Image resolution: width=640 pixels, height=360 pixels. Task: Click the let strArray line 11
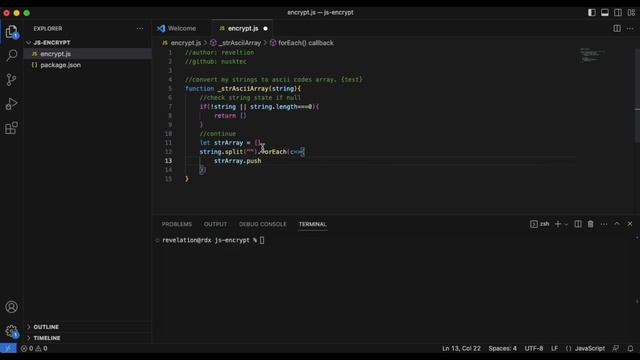pyautogui.click(x=231, y=143)
